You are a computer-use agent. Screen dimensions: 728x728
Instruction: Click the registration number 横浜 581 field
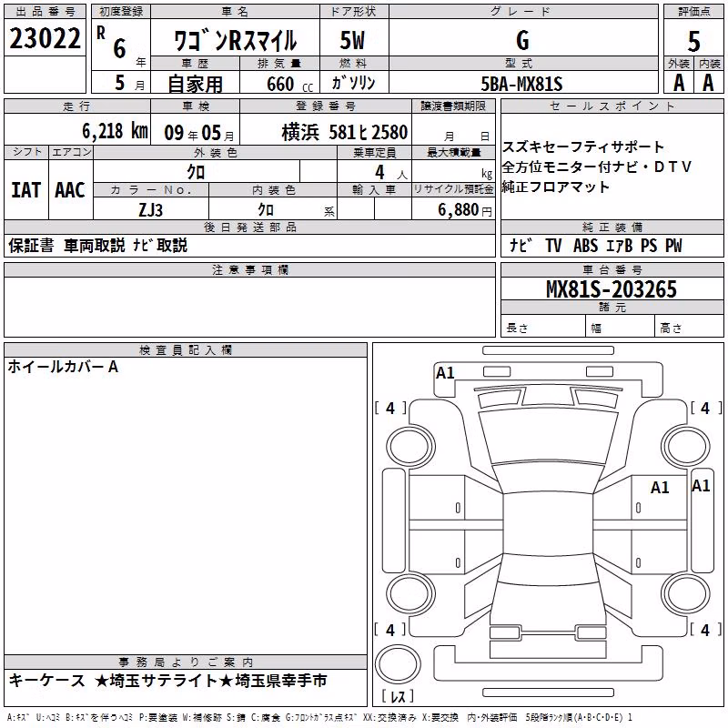pos(345,133)
